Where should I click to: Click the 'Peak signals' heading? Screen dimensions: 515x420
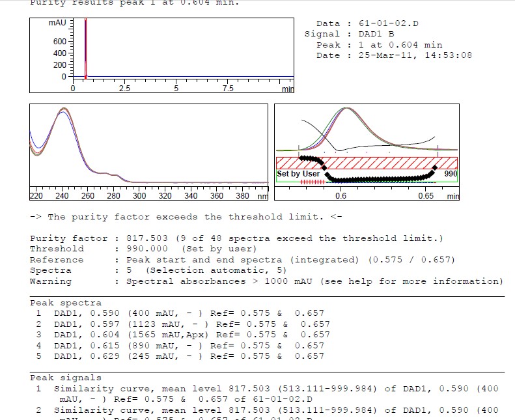pyautogui.click(x=66, y=378)
